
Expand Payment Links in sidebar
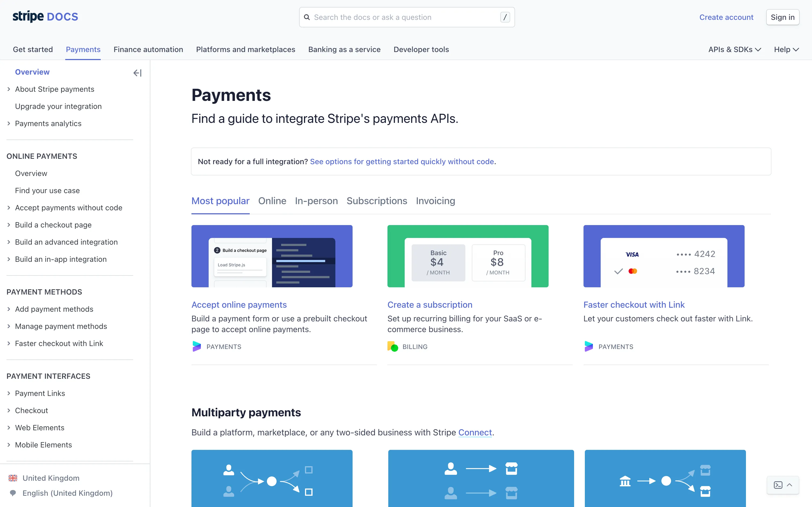[x=9, y=393]
